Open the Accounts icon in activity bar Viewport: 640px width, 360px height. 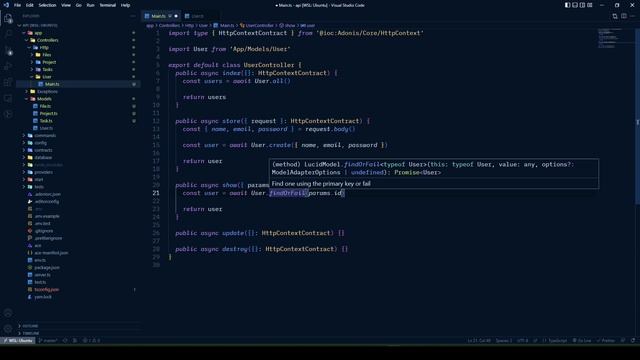8,313
